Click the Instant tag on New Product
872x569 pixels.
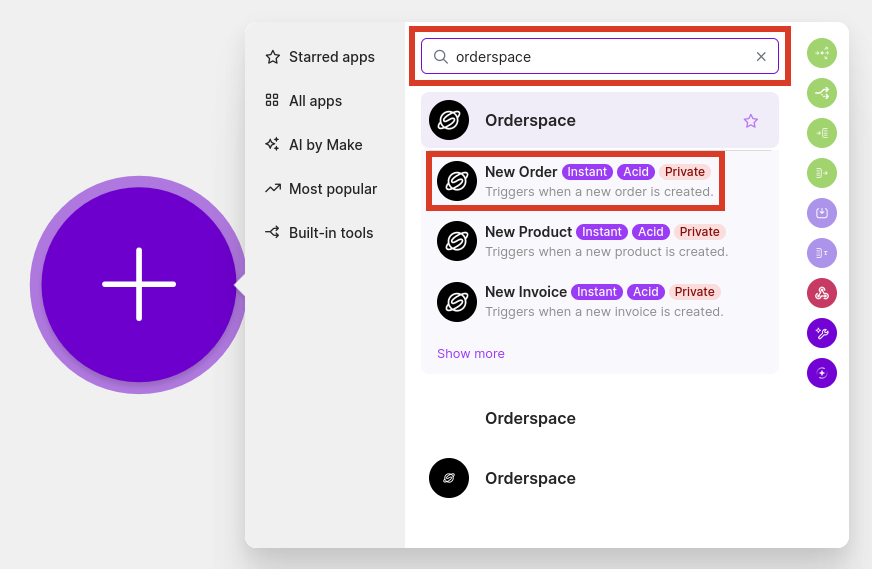click(602, 232)
